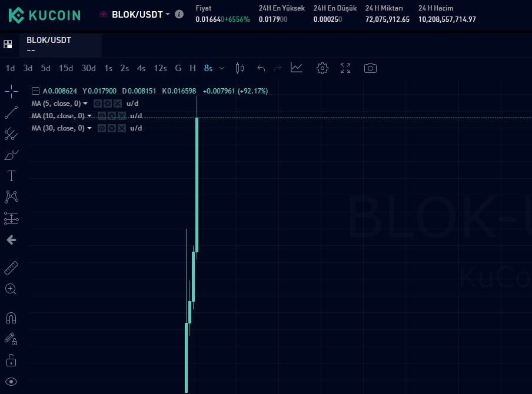Select the Text annotation tool
Screen dimensions: 532x394
[11, 176]
